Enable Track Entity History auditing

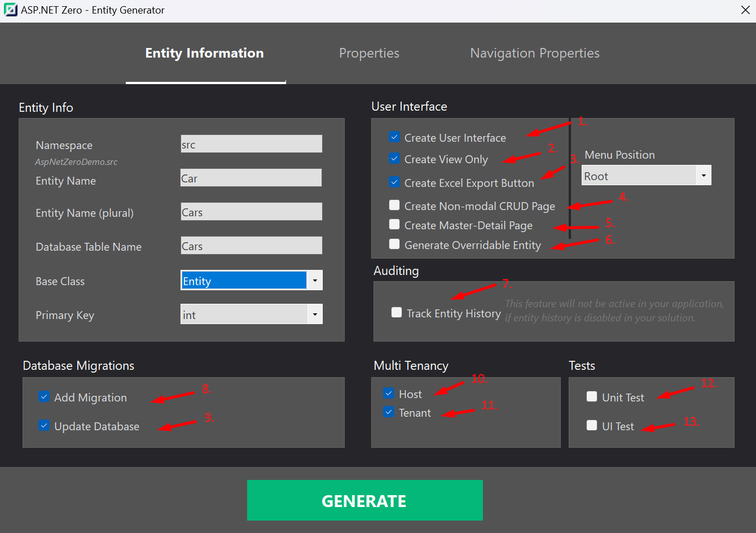[395, 312]
